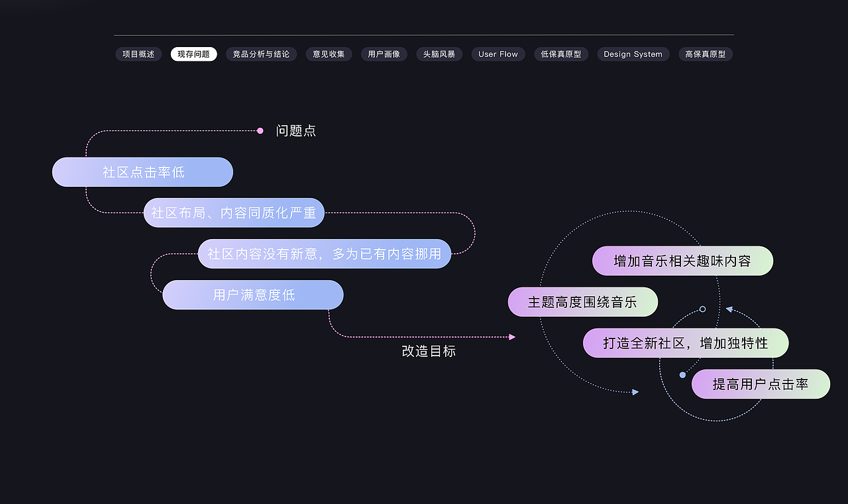Select the 社区布局、内容同质化严重 pill
The width and height of the screenshot is (848, 504).
point(234,213)
